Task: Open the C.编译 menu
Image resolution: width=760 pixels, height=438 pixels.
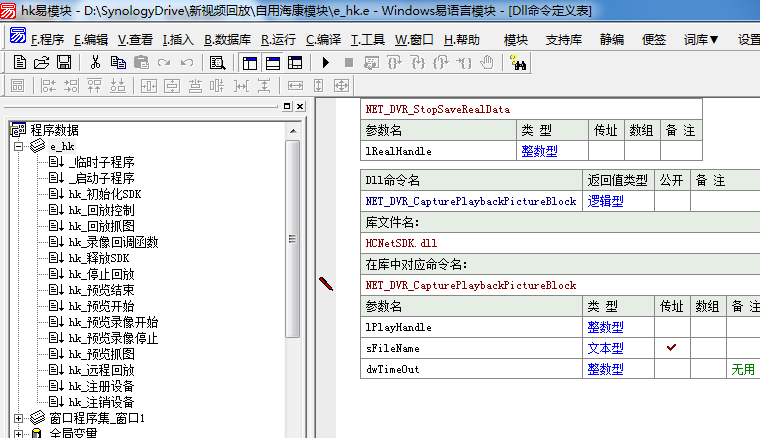Action: point(323,40)
